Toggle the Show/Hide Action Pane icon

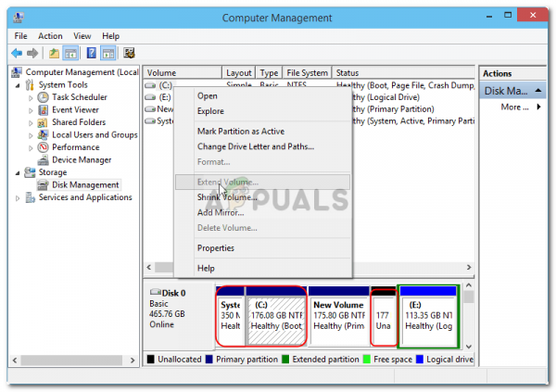tap(108, 53)
